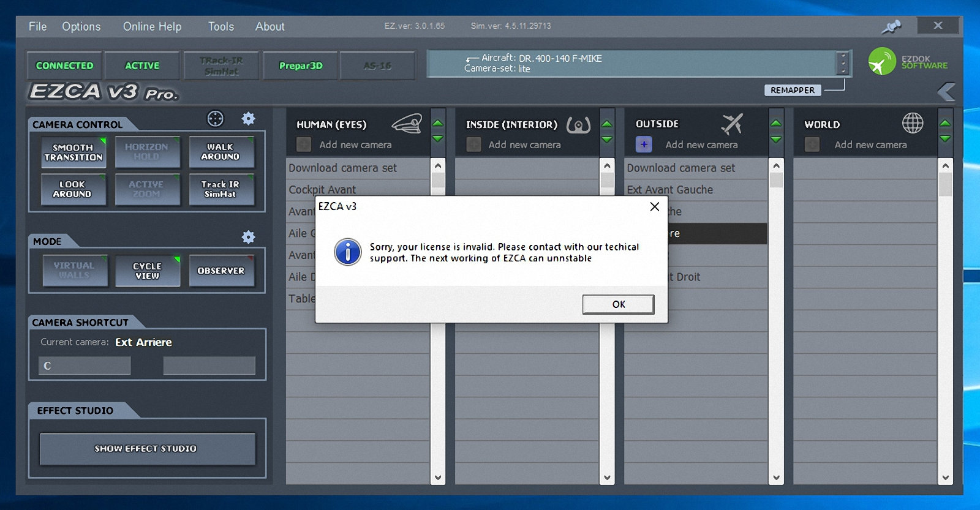
Task: Click the Connected status button
Action: coord(64,66)
